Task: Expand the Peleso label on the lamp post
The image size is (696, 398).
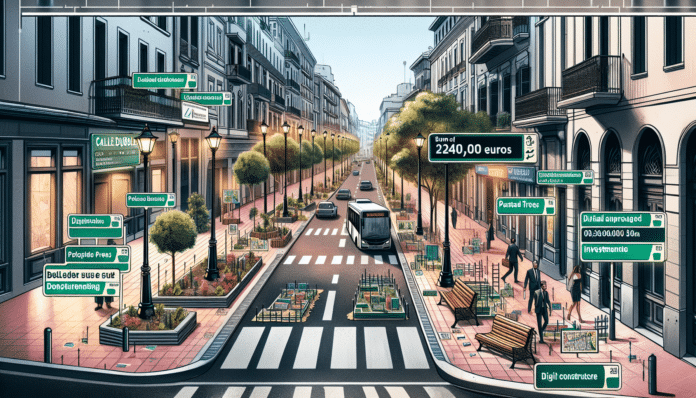Action: 150,200
